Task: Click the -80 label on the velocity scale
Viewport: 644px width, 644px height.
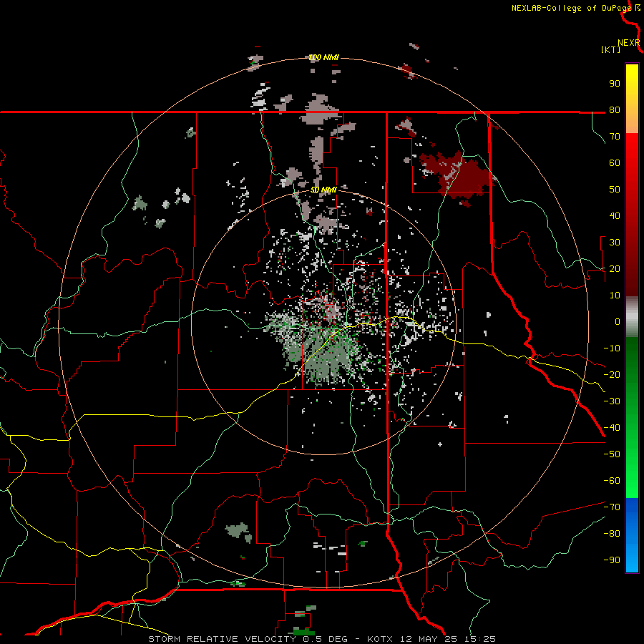Action: 612,534
